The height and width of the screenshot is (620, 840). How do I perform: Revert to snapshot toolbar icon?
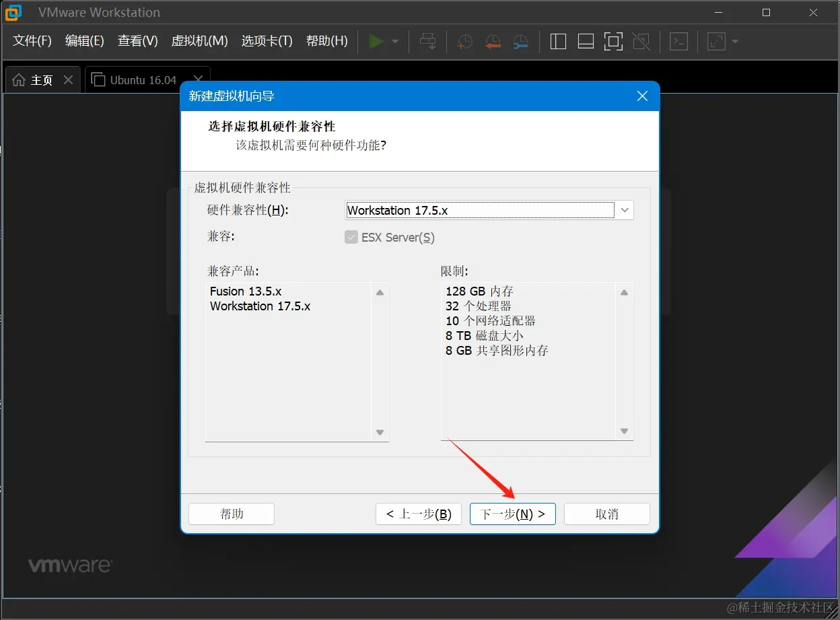tap(493, 42)
